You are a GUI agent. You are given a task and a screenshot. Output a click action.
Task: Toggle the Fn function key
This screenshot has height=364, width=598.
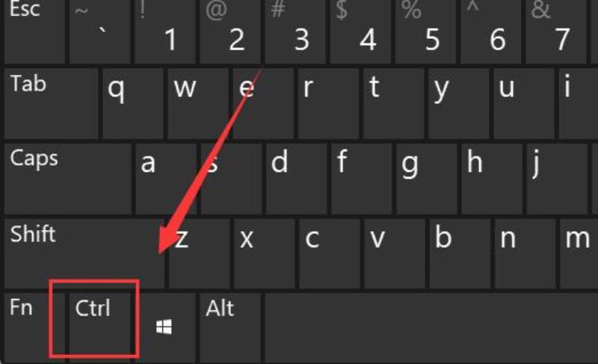click(x=34, y=327)
